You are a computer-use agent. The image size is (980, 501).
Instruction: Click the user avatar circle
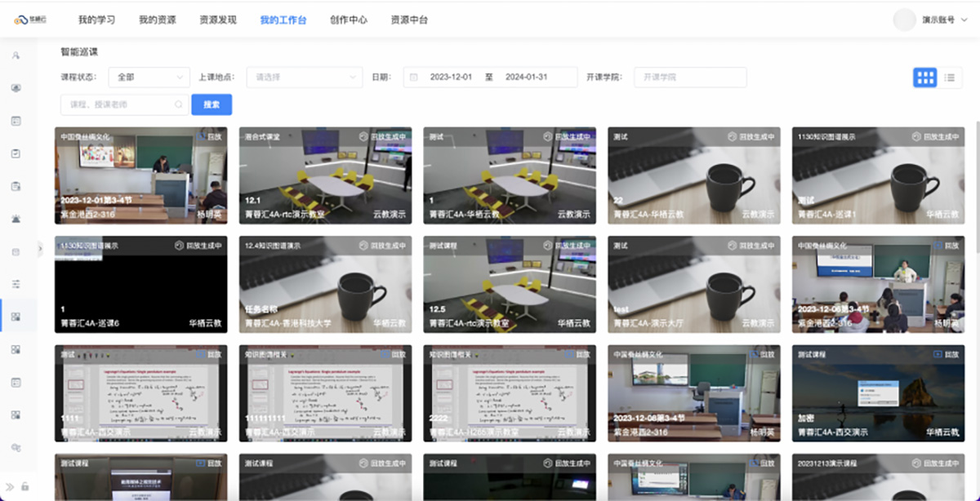(904, 20)
